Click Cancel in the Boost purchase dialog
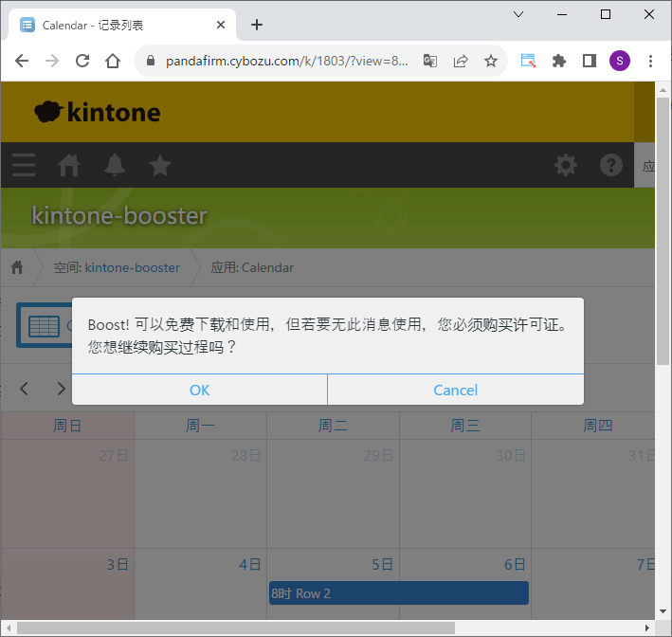Image resolution: width=672 pixels, height=637 pixels. (x=455, y=390)
